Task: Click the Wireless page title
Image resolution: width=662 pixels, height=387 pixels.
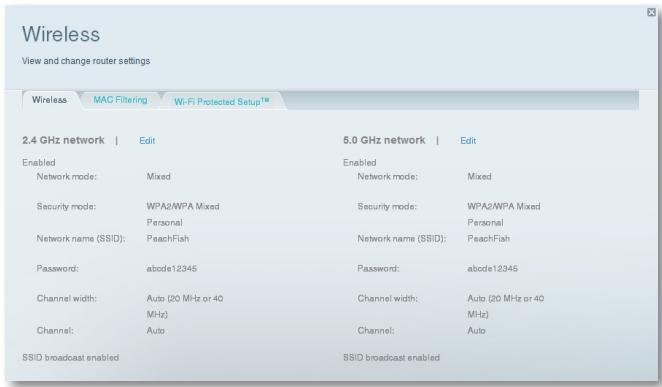Action: 61,34
